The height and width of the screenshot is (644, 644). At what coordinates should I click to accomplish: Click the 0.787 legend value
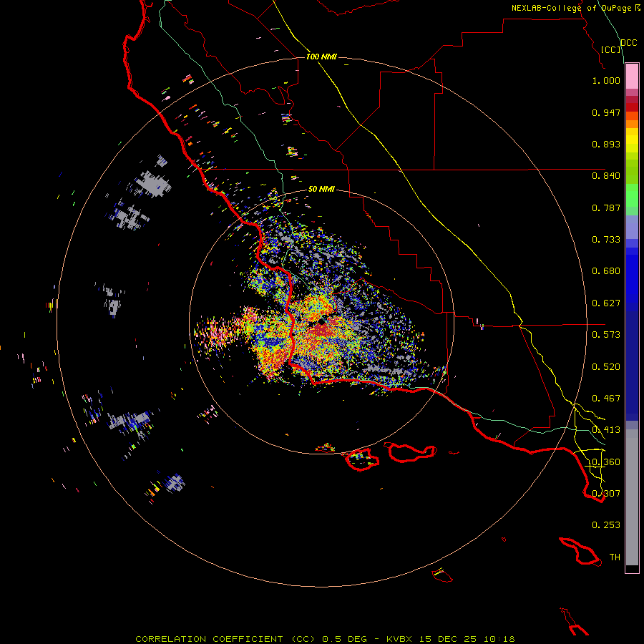(606, 208)
